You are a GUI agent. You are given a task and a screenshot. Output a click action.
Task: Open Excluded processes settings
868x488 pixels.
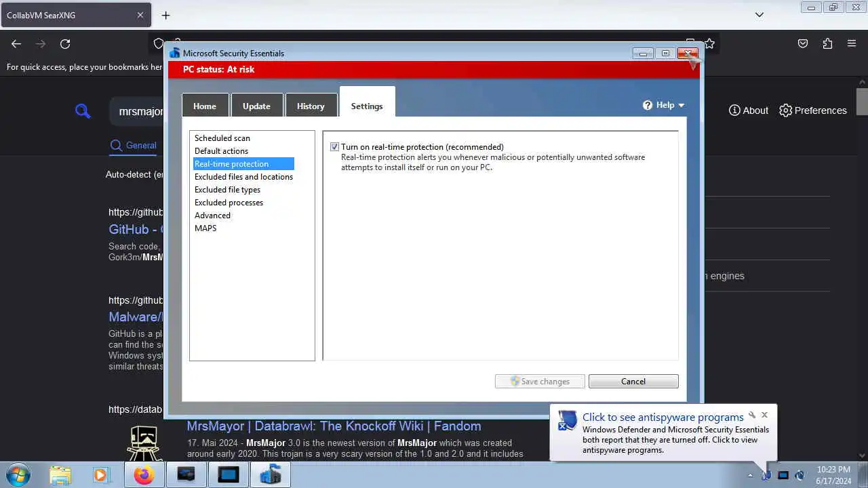[229, 203]
